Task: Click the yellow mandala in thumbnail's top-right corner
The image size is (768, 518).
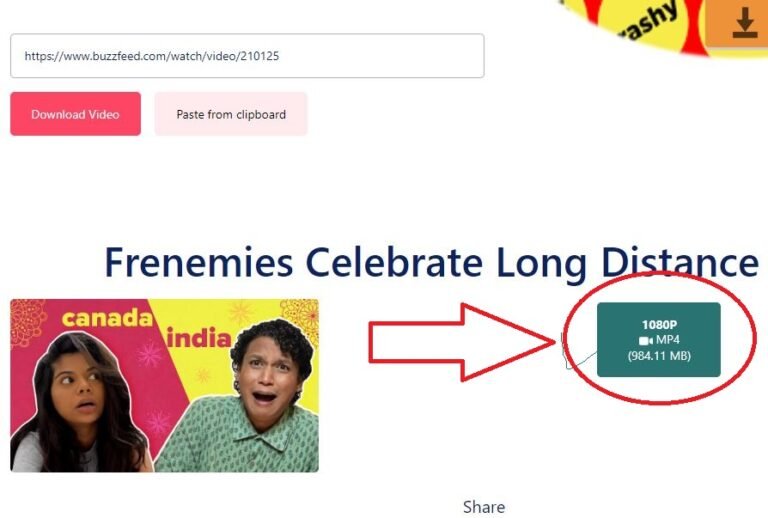Action: click(300, 316)
